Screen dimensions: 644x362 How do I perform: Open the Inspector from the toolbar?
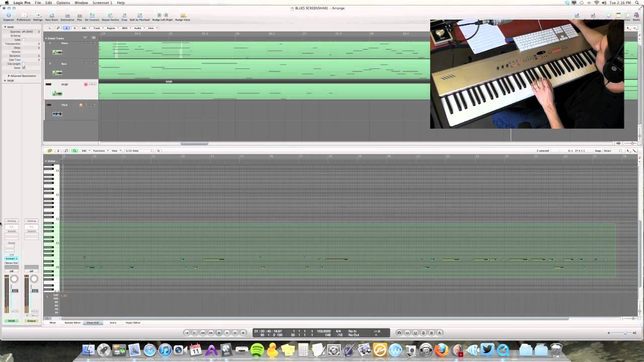pyautogui.click(x=9, y=16)
